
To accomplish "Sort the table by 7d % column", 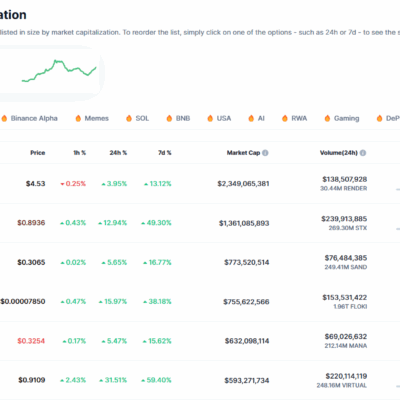I will tap(165, 153).
